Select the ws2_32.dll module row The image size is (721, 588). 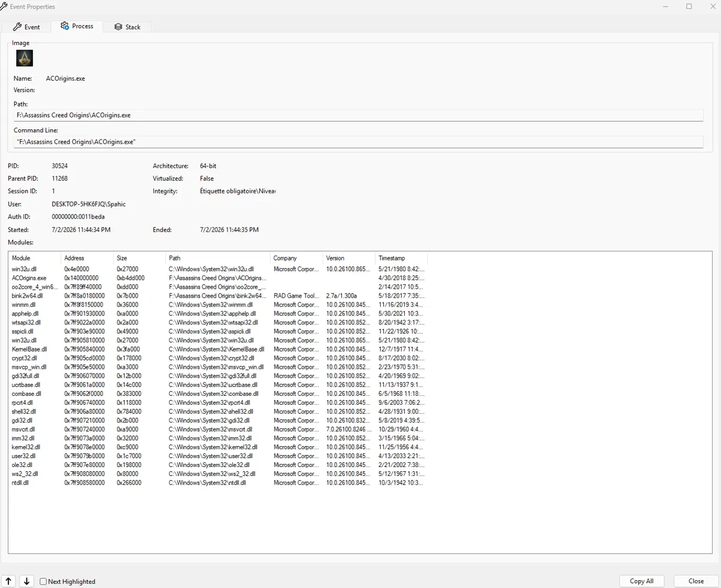point(218,474)
